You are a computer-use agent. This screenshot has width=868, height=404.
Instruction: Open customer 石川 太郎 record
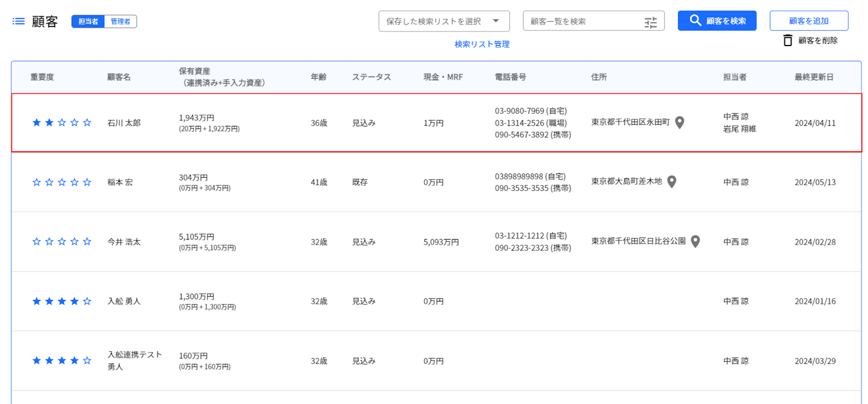124,123
